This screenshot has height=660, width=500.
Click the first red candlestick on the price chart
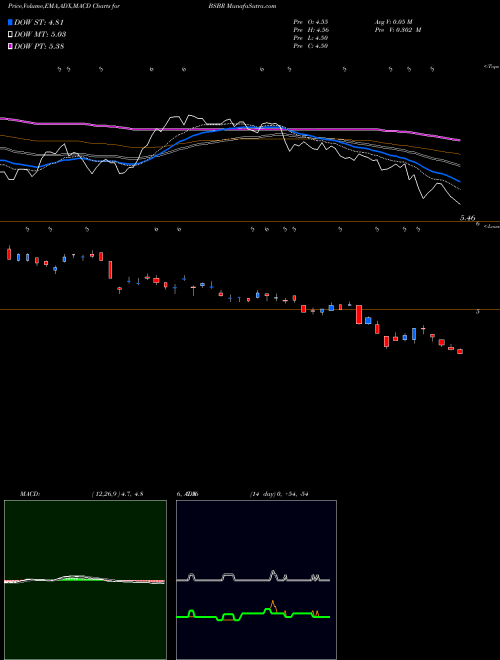(9, 253)
